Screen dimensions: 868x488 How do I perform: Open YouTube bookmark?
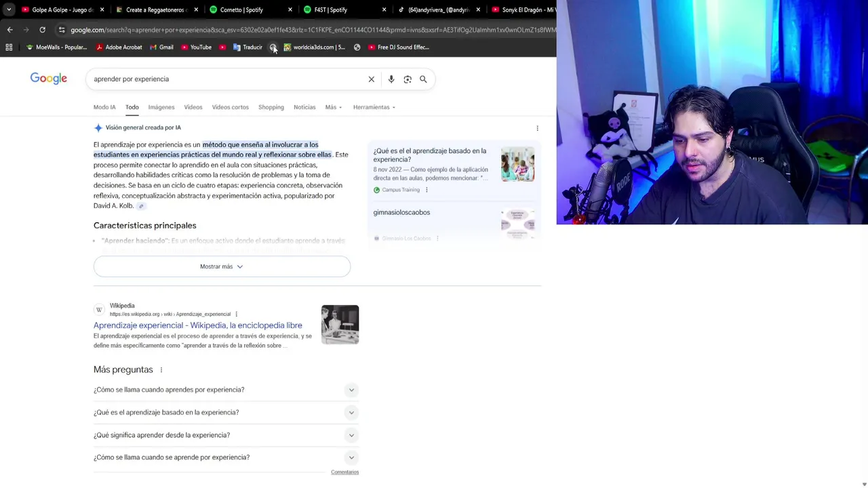click(196, 47)
